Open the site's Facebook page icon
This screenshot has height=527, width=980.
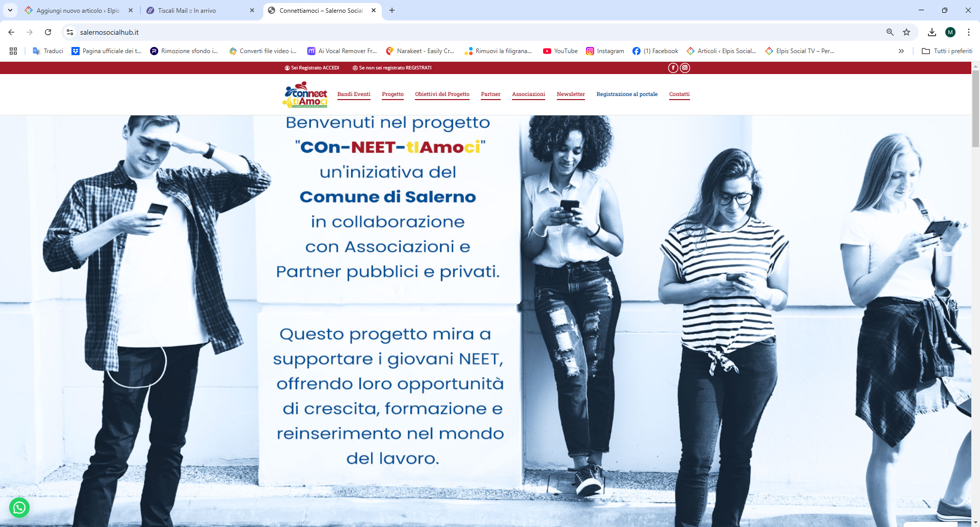pos(673,68)
